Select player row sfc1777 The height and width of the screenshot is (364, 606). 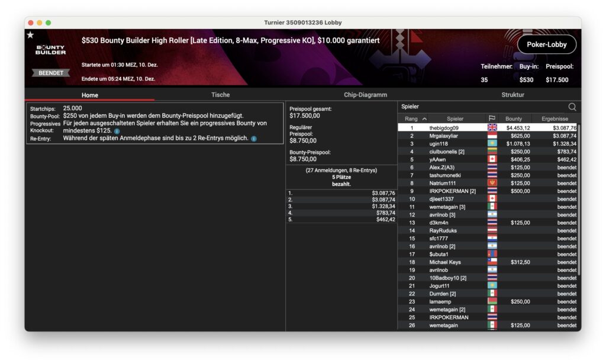[x=488, y=239]
